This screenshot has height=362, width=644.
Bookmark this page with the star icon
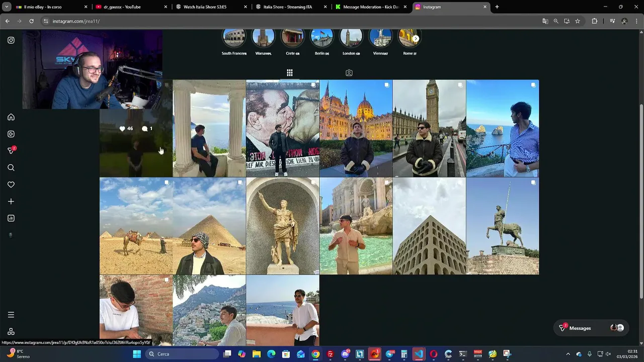578,21
